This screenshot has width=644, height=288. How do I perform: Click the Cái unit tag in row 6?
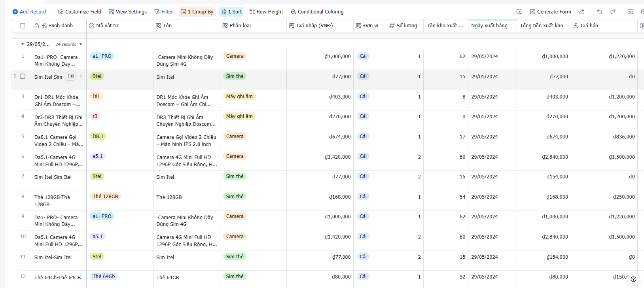click(x=363, y=156)
